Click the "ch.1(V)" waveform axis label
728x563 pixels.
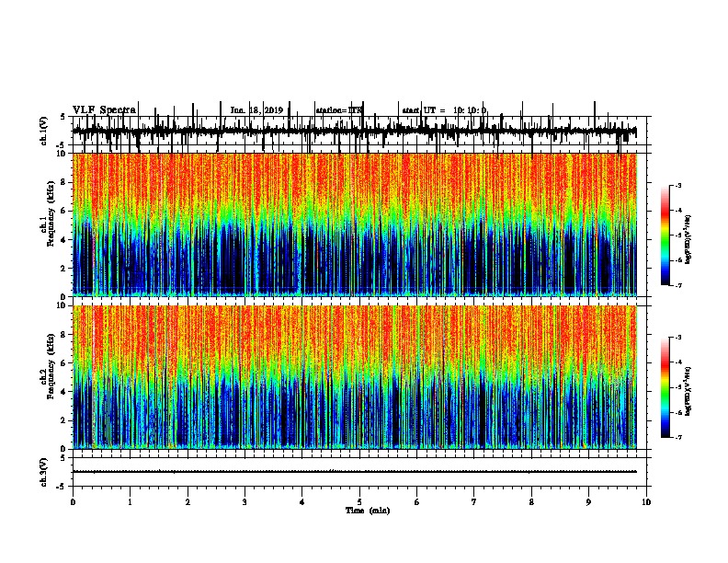click(x=43, y=131)
